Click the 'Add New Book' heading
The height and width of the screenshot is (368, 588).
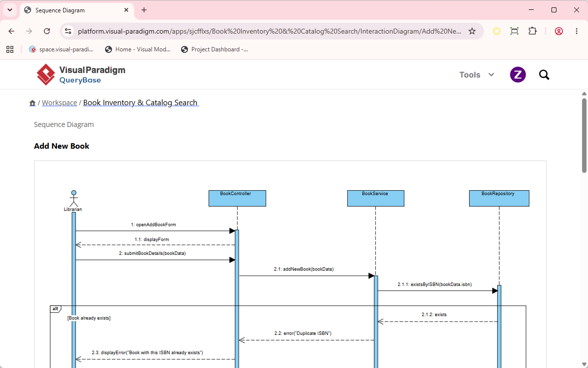62,146
